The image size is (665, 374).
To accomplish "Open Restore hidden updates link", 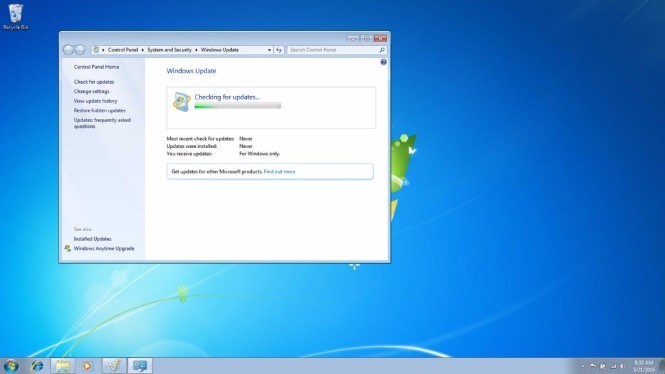I will click(100, 111).
